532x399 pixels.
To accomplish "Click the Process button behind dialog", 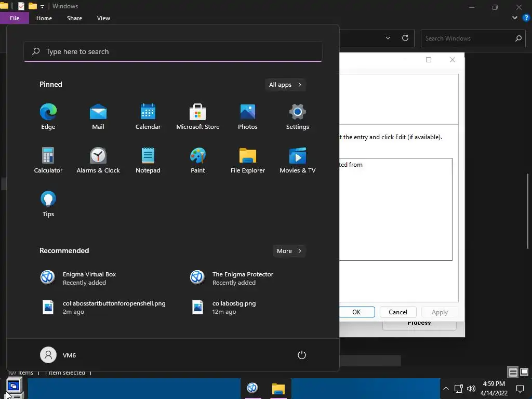I will [419, 325].
